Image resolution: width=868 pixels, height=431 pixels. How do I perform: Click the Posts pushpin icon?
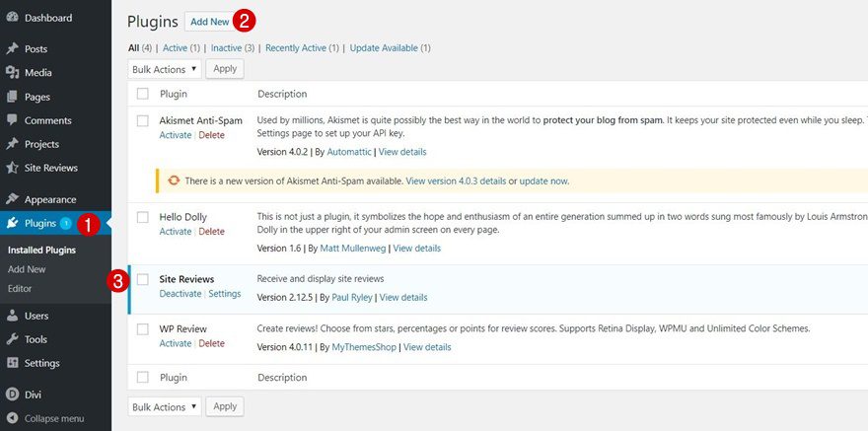point(12,49)
